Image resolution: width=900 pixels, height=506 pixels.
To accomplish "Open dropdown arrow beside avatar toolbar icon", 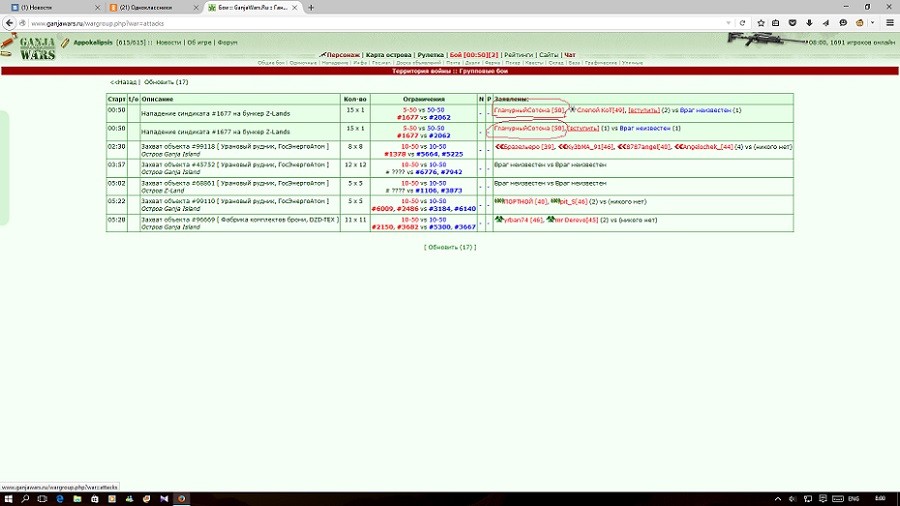I will (x=872, y=23).
